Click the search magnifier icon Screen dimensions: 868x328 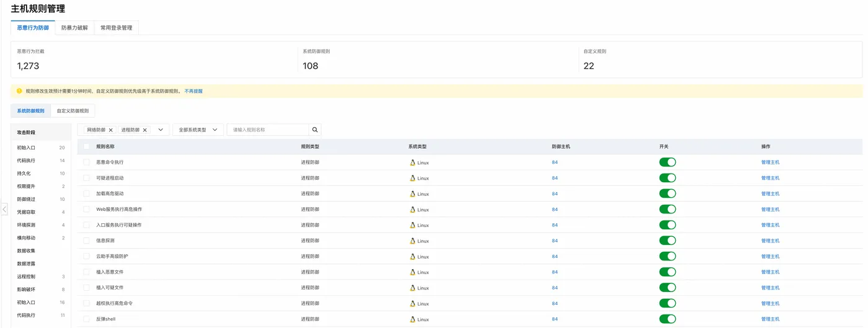pyautogui.click(x=315, y=130)
